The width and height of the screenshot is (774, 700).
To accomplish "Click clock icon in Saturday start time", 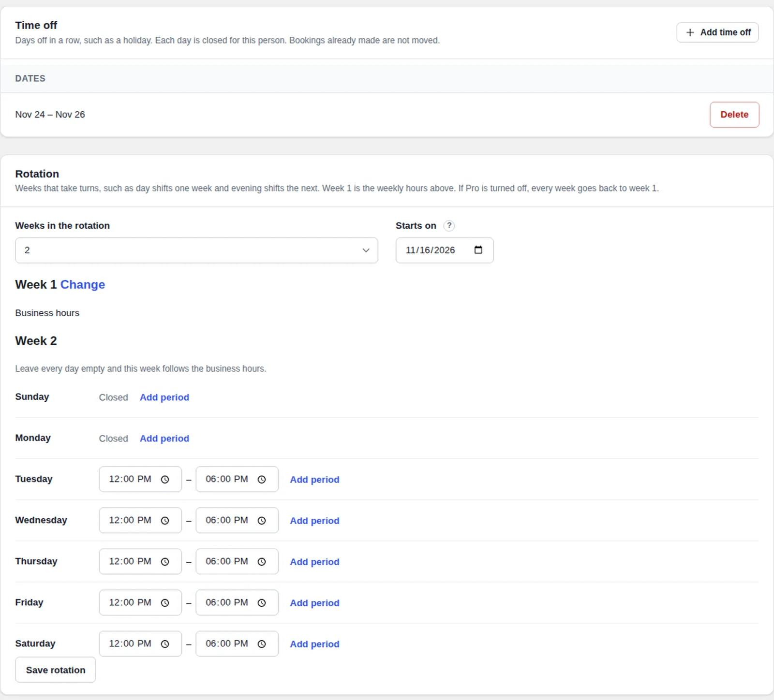I will 165,644.
